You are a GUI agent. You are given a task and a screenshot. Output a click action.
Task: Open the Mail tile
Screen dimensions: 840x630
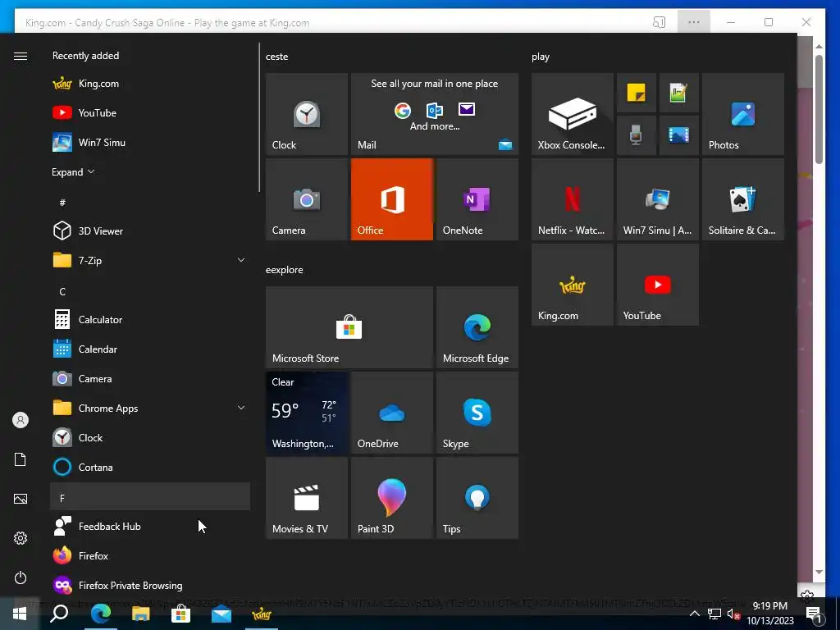(x=435, y=114)
